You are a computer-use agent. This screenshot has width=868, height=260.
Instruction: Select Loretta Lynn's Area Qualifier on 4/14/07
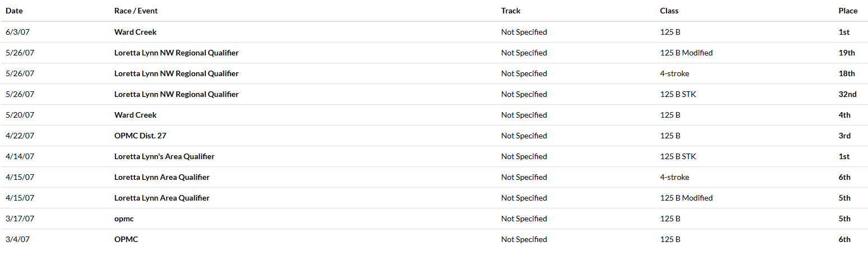165,156
